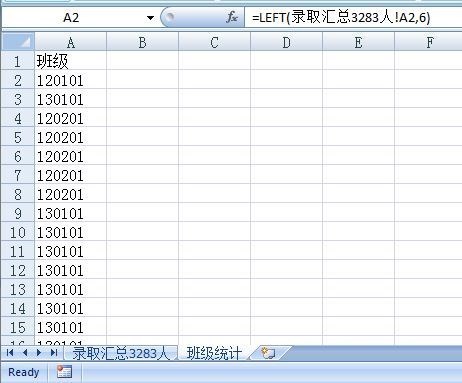
Task: Select row 2 header
Action: pos(18,80)
